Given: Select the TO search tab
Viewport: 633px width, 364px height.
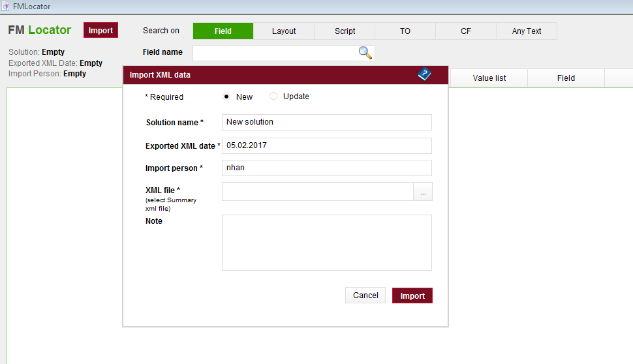Looking at the screenshot, I should (405, 31).
